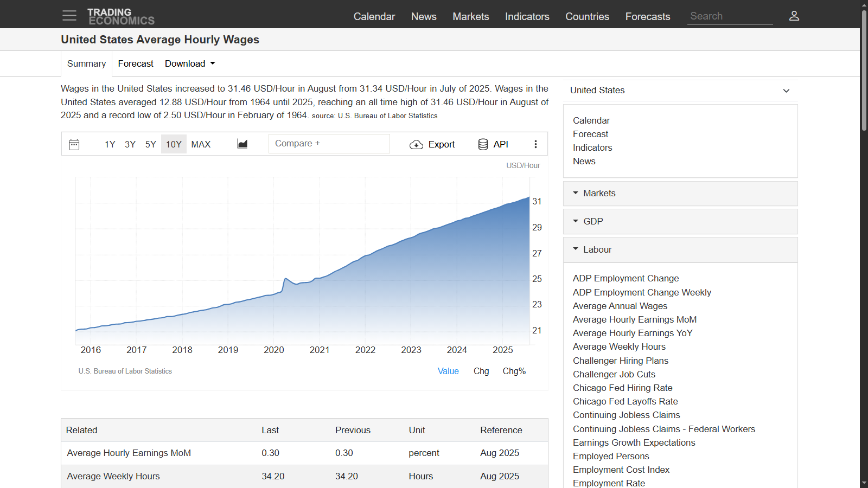Select the 10Y time range
Viewport: 868px width, 488px height.
174,144
